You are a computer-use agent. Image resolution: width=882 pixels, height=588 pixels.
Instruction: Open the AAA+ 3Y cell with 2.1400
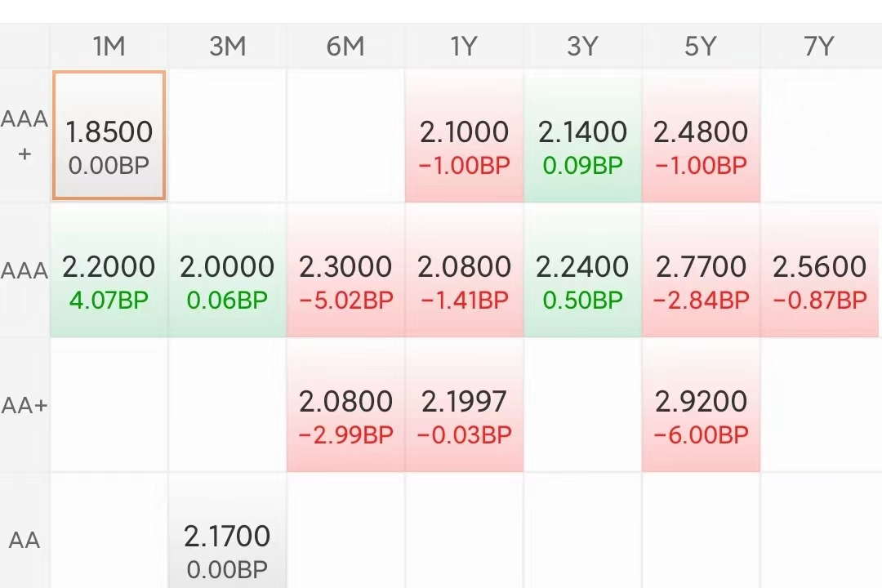pos(582,136)
